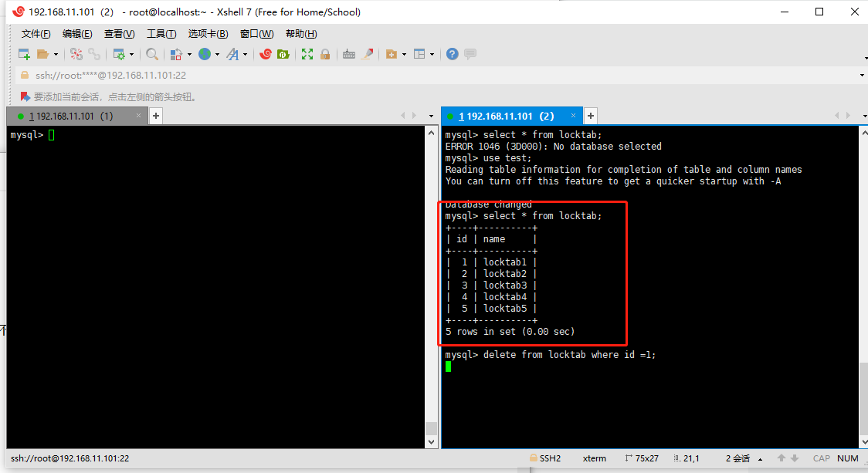Add new tab in left pane
This screenshot has width=868, height=473.
(x=156, y=116)
